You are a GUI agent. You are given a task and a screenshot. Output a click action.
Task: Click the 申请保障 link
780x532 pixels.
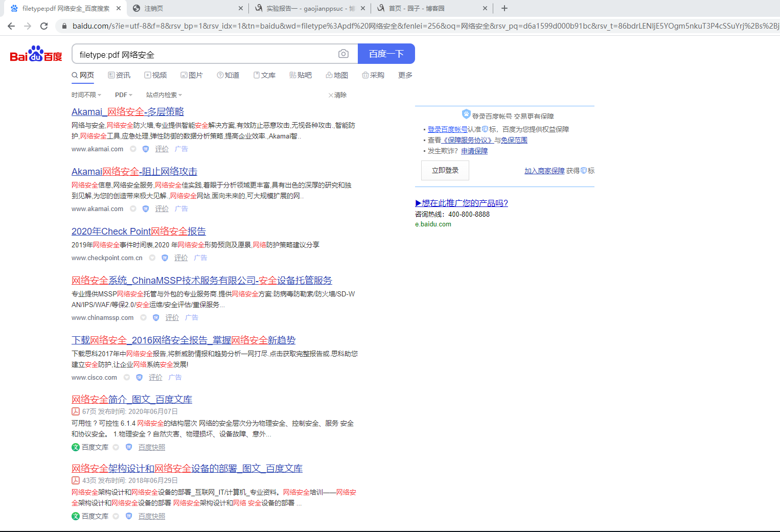(x=474, y=151)
